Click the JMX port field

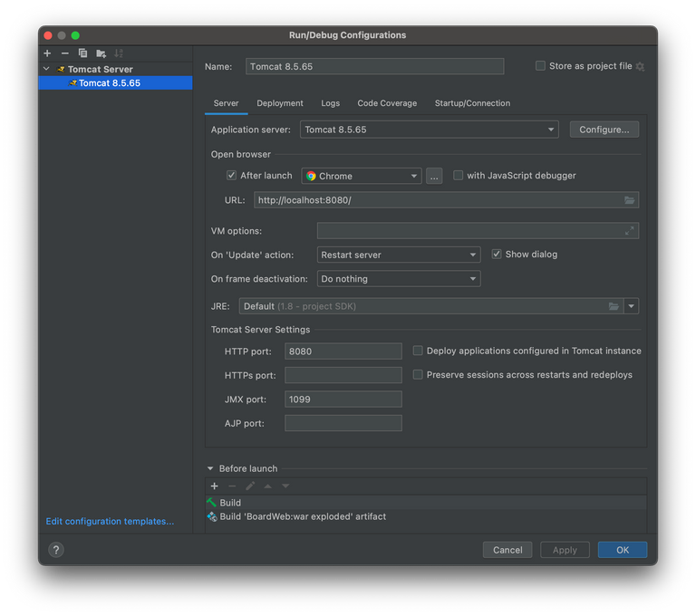[x=343, y=399]
